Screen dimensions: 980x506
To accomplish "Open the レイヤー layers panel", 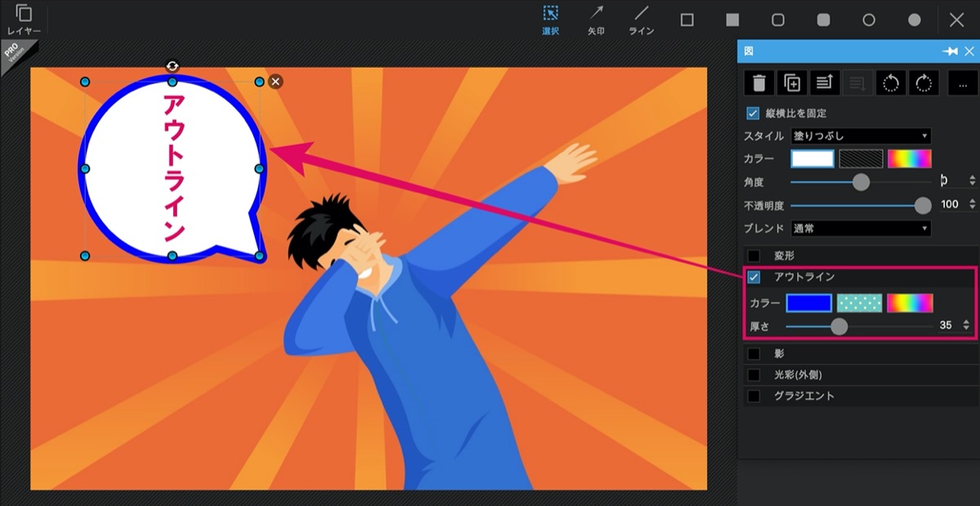I will tap(24, 20).
